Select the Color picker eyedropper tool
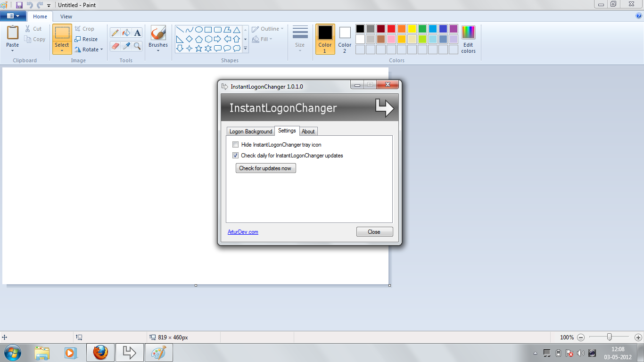The image size is (644, 362). click(x=126, y=46)
